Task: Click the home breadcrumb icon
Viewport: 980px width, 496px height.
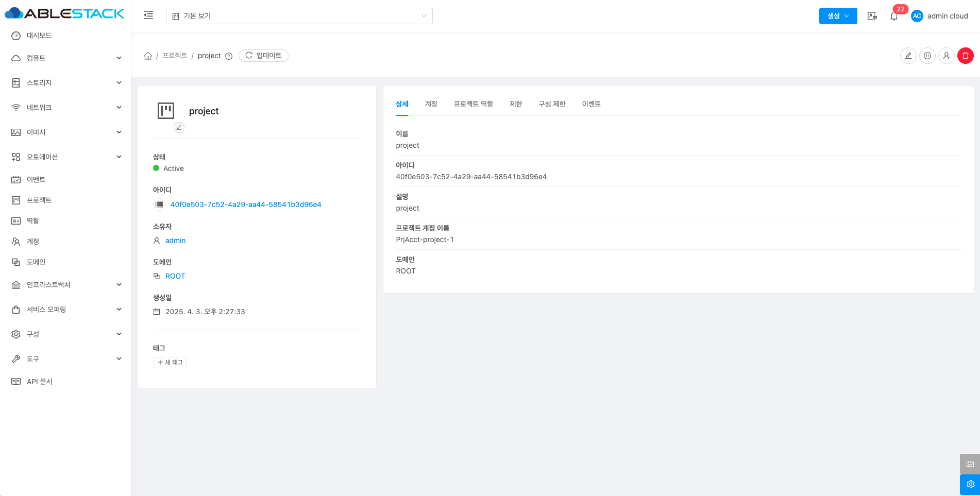Action: (x=148, y=56)
